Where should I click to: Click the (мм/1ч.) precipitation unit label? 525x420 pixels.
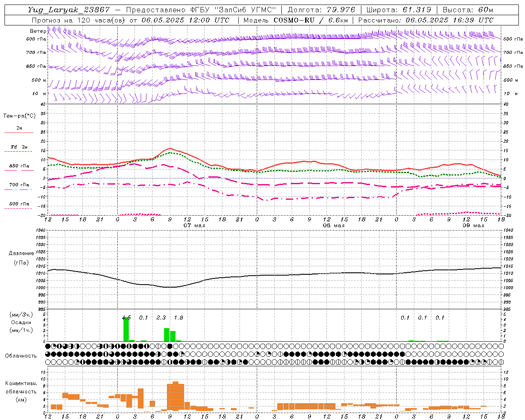click(21, 330)
